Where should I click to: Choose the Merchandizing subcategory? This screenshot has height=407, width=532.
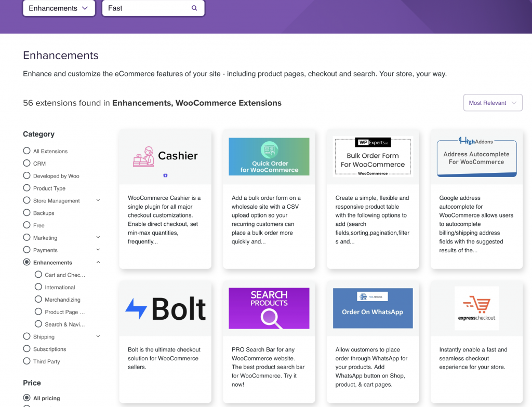coord(38,299)
